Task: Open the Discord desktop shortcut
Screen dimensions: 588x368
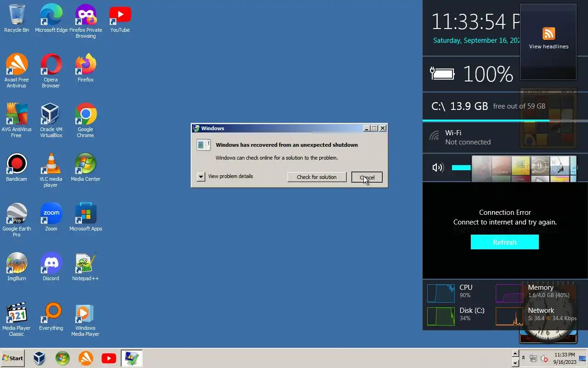Action: point(51,267)
